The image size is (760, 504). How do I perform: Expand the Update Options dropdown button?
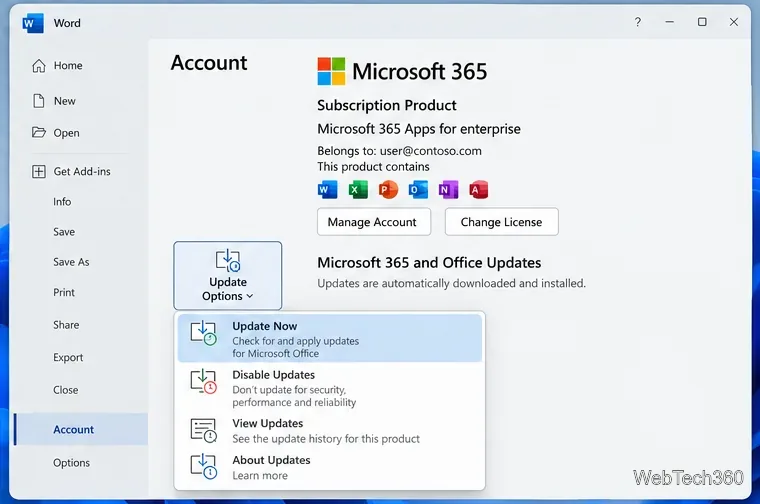228,275
